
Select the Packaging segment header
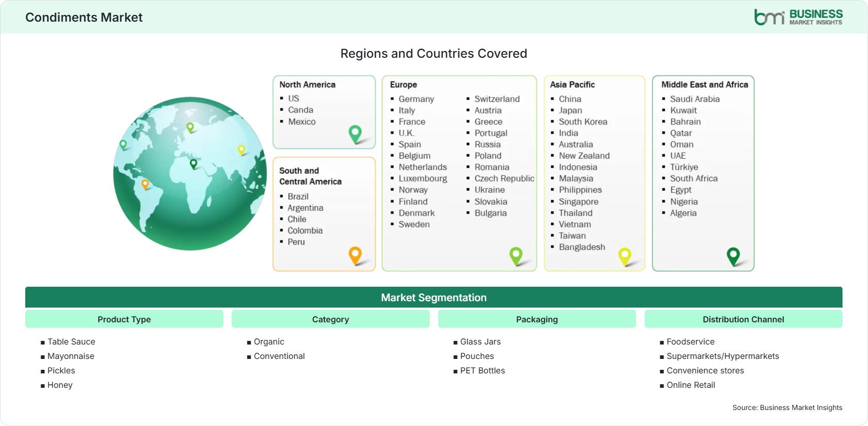[x=537, y=319]
